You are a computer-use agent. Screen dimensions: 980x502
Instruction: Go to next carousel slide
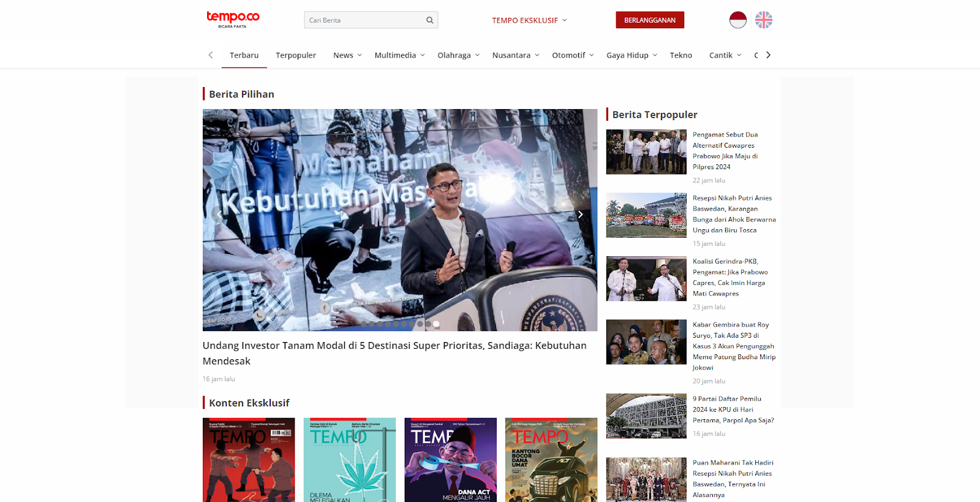[x=580, y=215]
